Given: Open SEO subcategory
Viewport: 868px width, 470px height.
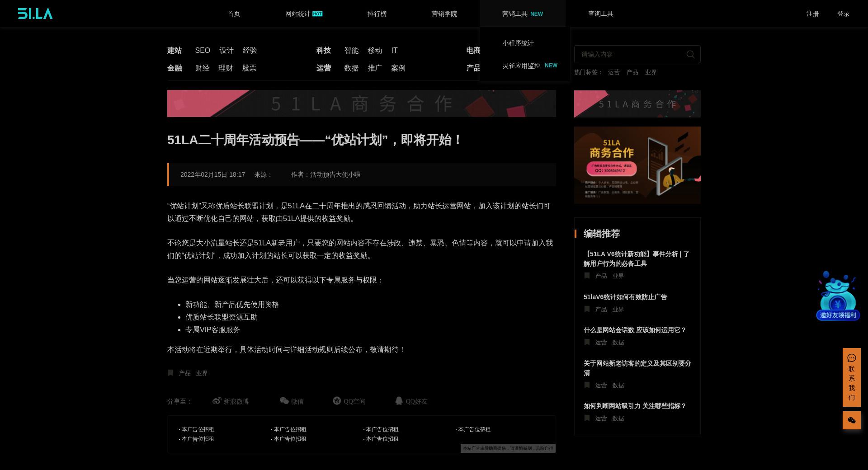Looking at the screenshot, I should [x=203, y=50].
